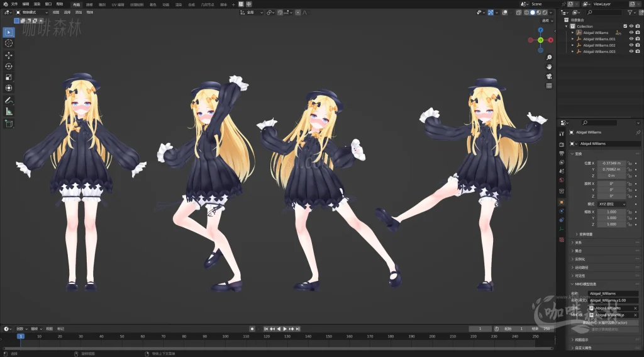644x357 pixels.
Task: Click the pan view hand icon
Action: [x=549, y=67]
